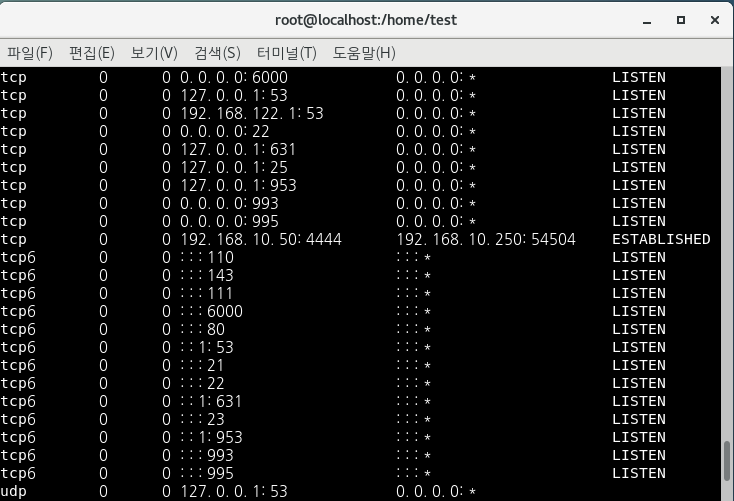This screenshot has height=501, width=734.
Task: Click tcp6 local address :::80
Action: point(203,330)
